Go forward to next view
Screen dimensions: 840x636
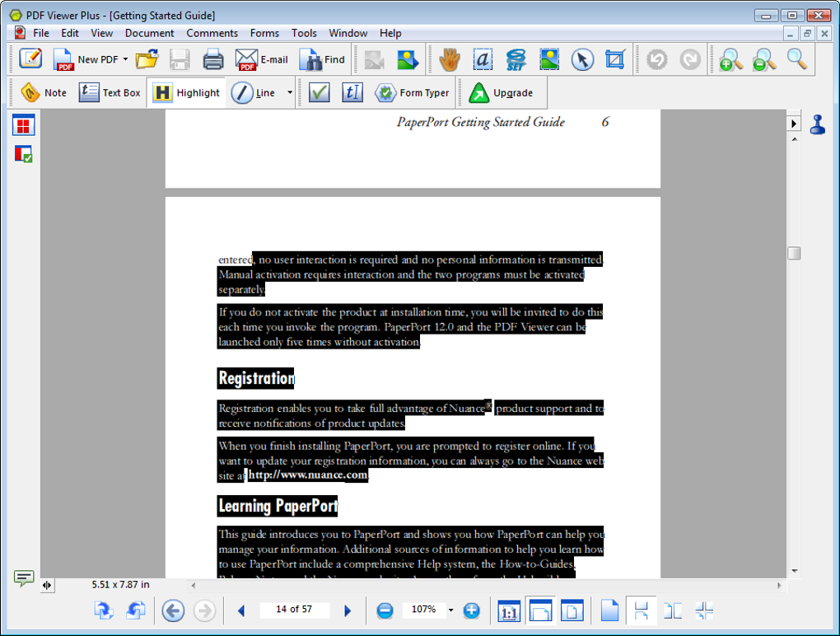[x=204, y=610]
